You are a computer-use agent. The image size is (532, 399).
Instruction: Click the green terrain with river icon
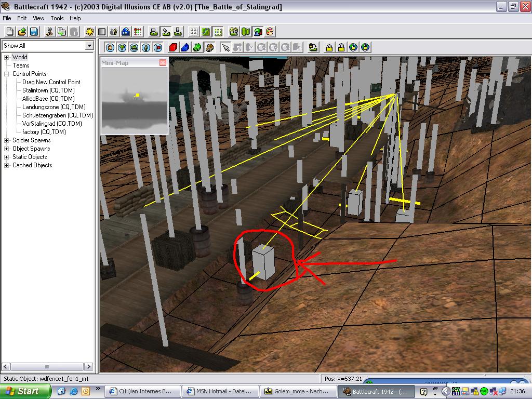coord(206,32)
